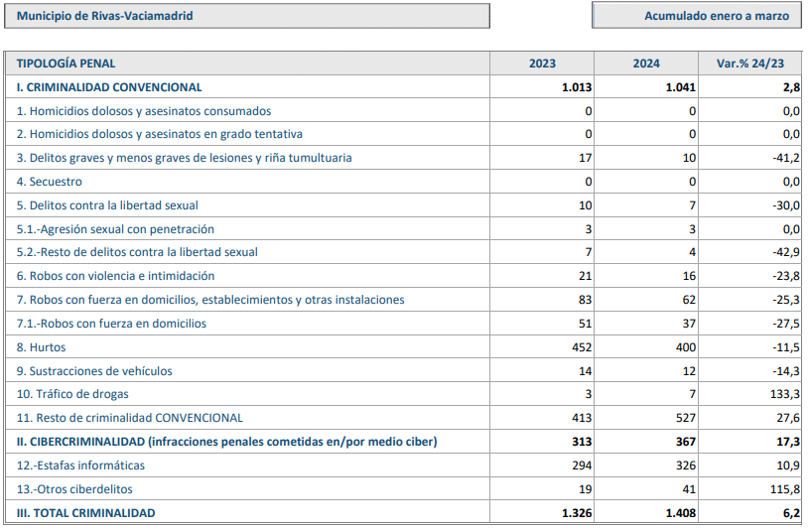Click the 2024 value 12 for sustracciones de vehículos
Image resolution: width=810 pixels, height=532 pixels.
click(x=689, y=371)
